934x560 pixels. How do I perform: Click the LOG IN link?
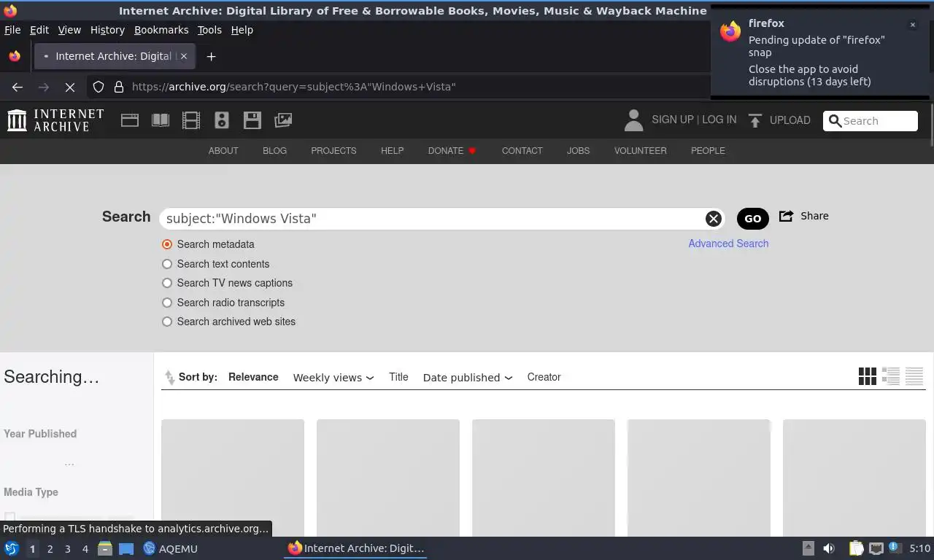(719, 120)
